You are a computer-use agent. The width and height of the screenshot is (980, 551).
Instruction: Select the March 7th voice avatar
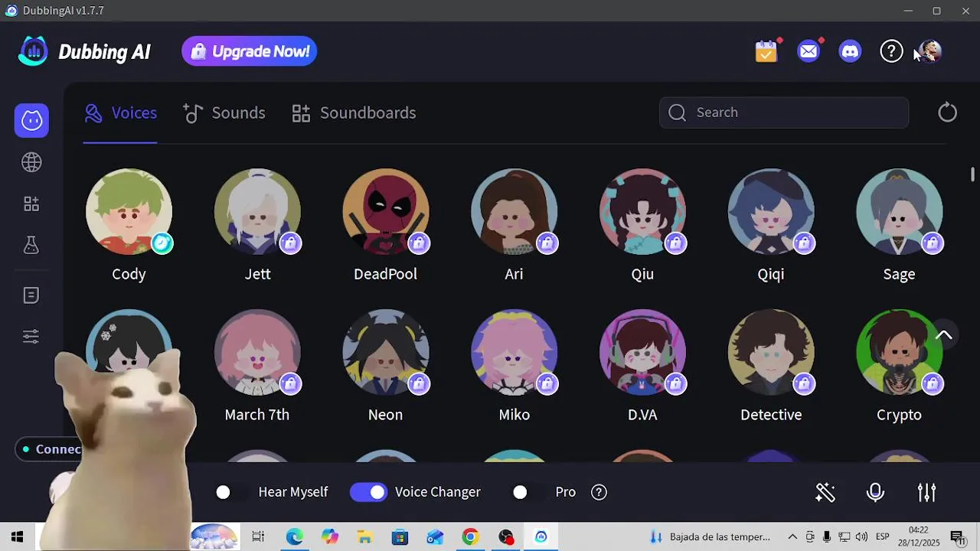[257, 352]
